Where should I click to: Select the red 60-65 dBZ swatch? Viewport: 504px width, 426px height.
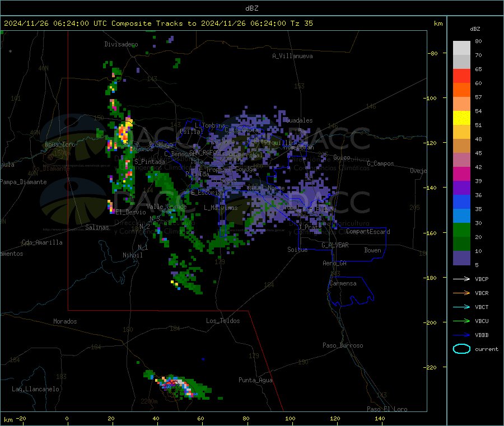[461, 76]
